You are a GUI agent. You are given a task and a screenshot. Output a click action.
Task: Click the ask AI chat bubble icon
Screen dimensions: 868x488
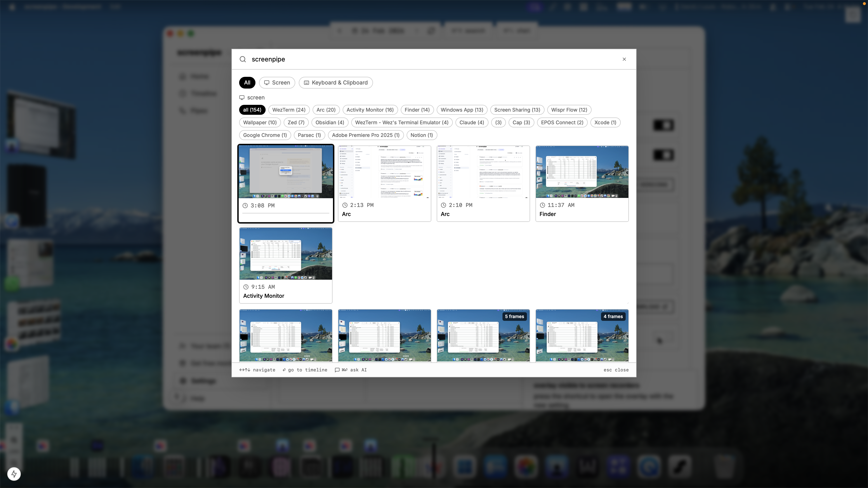[x=337, y=370]
